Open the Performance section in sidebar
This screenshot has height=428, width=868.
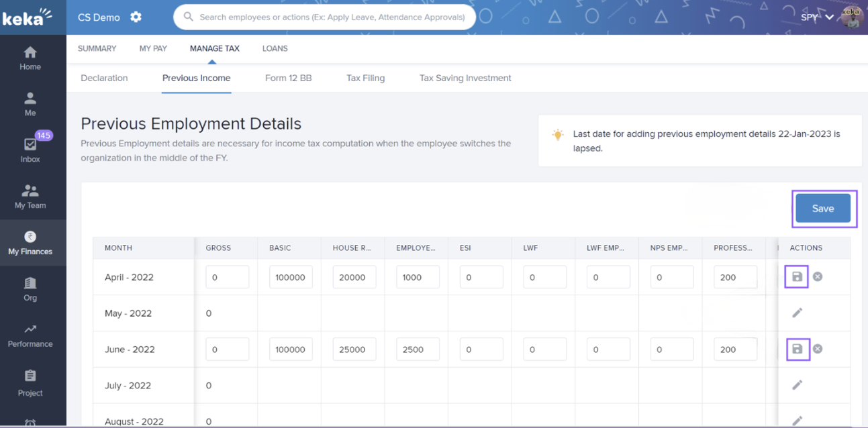point(30,335)
